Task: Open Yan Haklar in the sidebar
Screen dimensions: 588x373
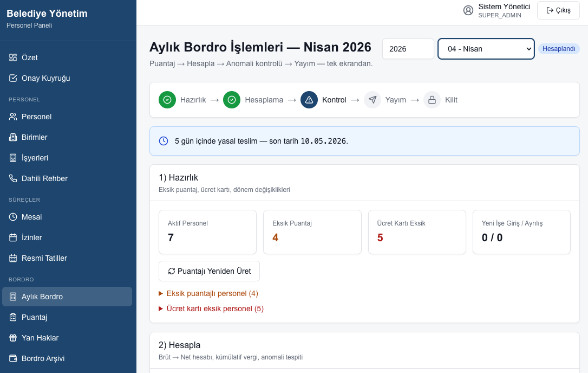Action: [x=67, y=338]
